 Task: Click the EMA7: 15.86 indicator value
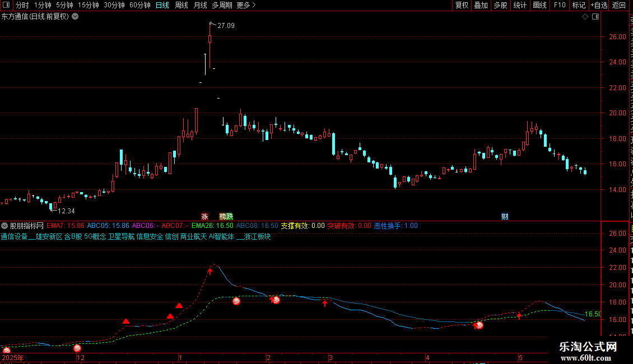pos(66,226)
